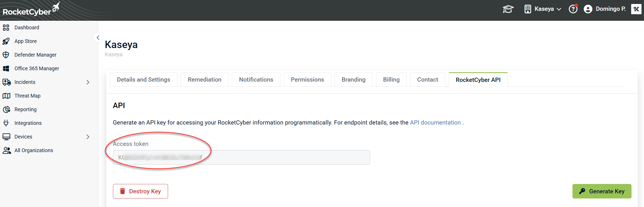Screen dimensions: 644x207
Task: Click the Integrations plug icon
Action: coord(6,123)
